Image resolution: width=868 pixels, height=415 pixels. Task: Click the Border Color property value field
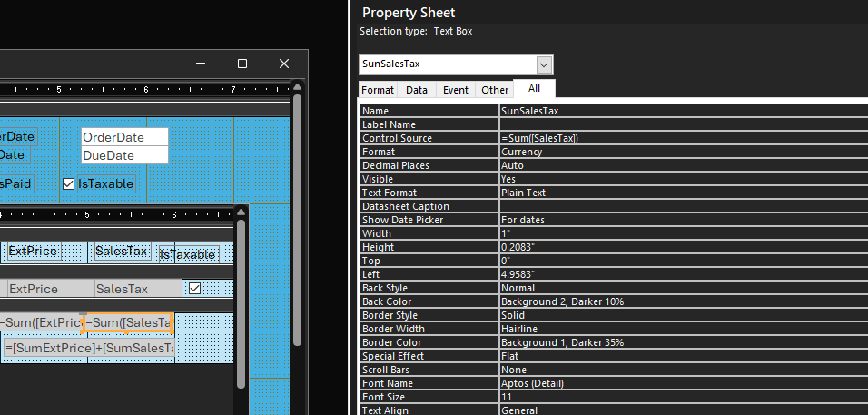pyautogui.click(x=681, y=342)
